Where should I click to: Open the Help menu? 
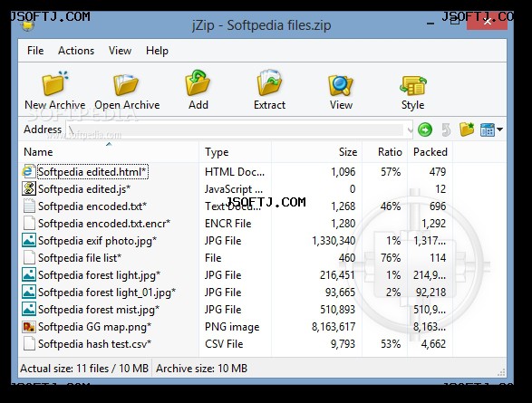(157, 51)
